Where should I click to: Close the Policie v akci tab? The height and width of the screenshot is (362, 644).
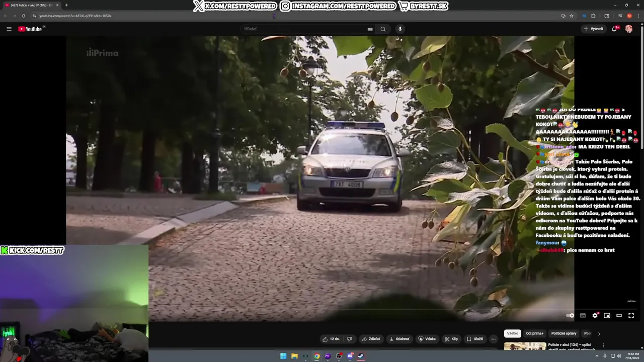(57, 5)
